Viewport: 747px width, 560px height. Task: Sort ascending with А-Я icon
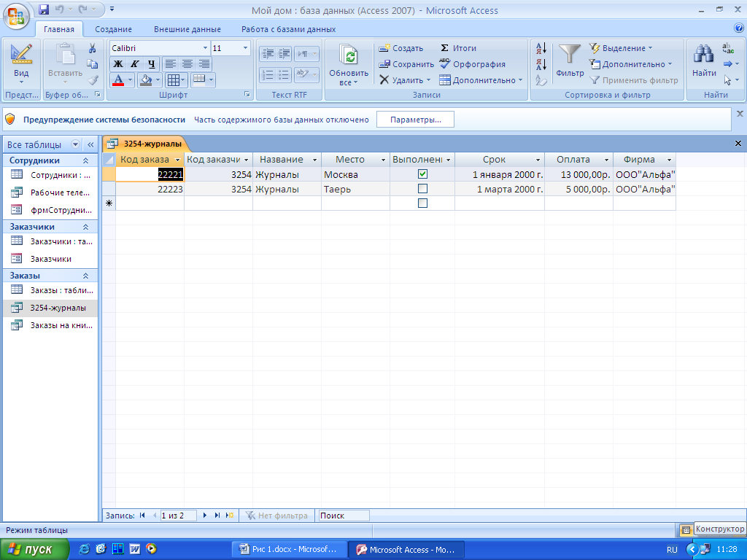(x=541, y=48)
